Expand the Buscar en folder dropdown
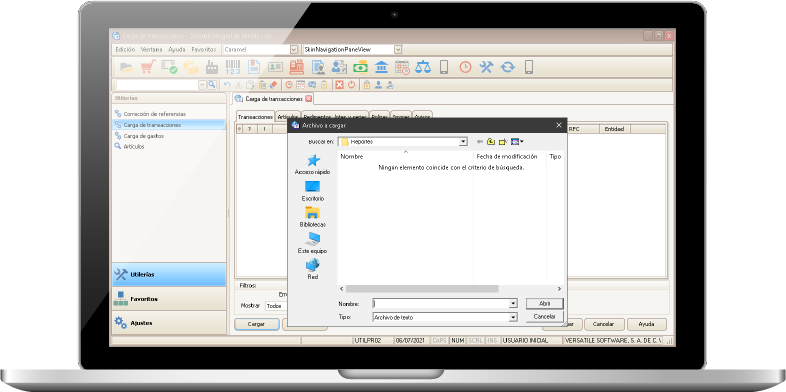Image resolution: width=786 pixels, height=392 pixels. point(463,142)
